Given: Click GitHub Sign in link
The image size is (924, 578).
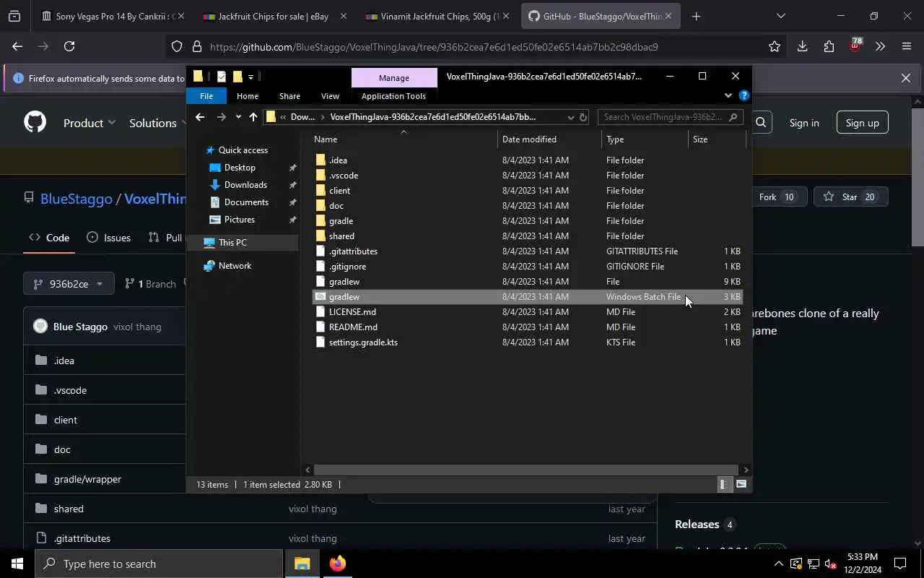Looking at the screenshot, I should tap(804, 123).
